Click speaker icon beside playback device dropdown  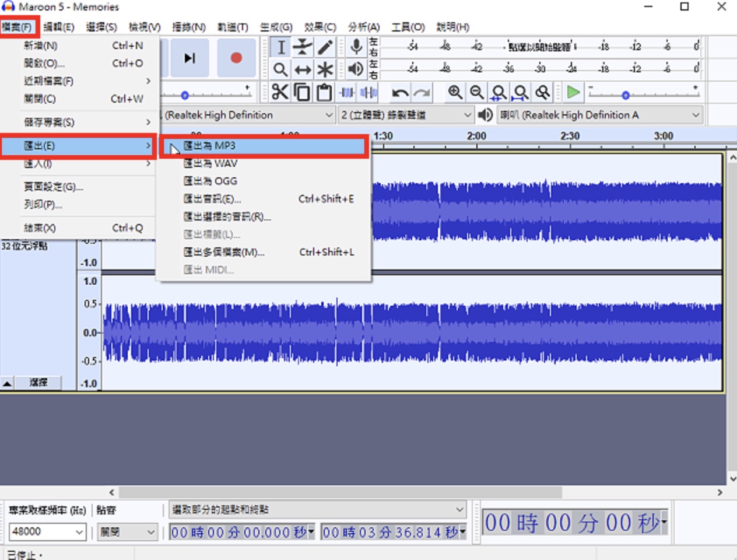tap(485, 115)
